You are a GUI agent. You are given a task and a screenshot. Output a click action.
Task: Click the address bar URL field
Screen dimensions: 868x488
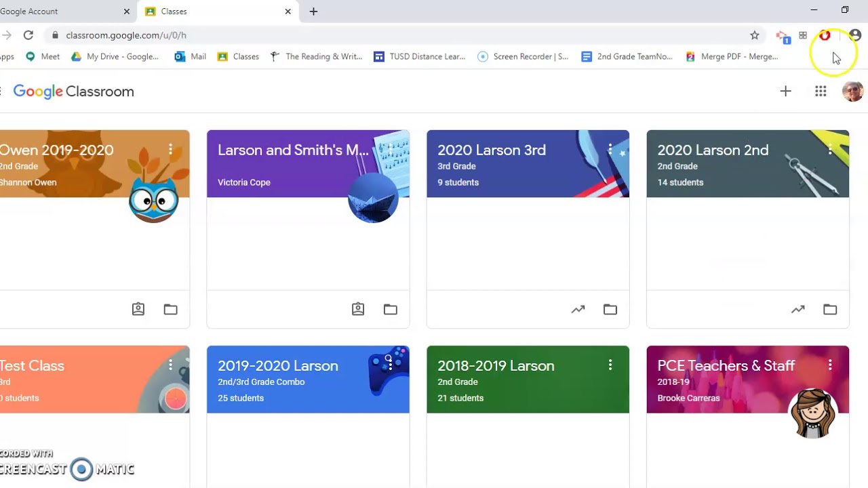coord(400,35)
